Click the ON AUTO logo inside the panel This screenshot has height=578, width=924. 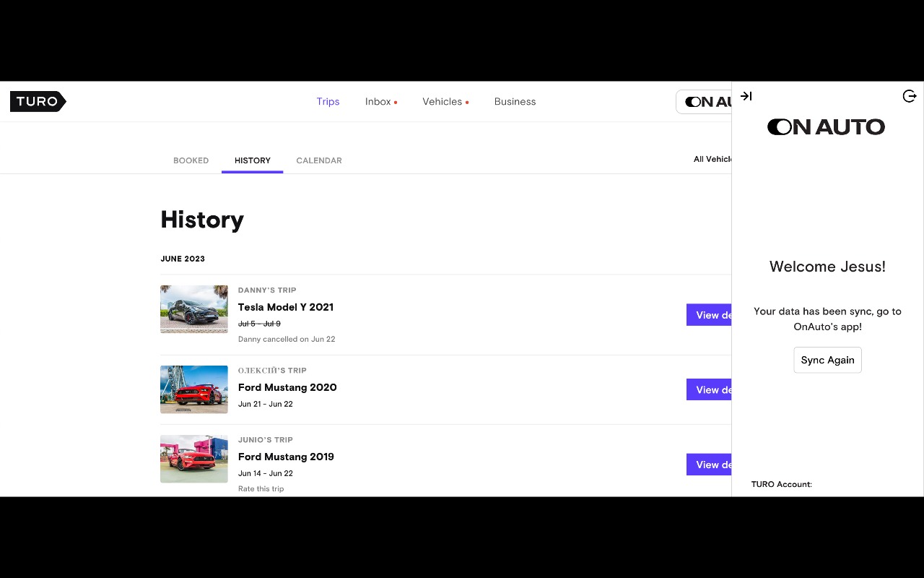pos(826,126)
